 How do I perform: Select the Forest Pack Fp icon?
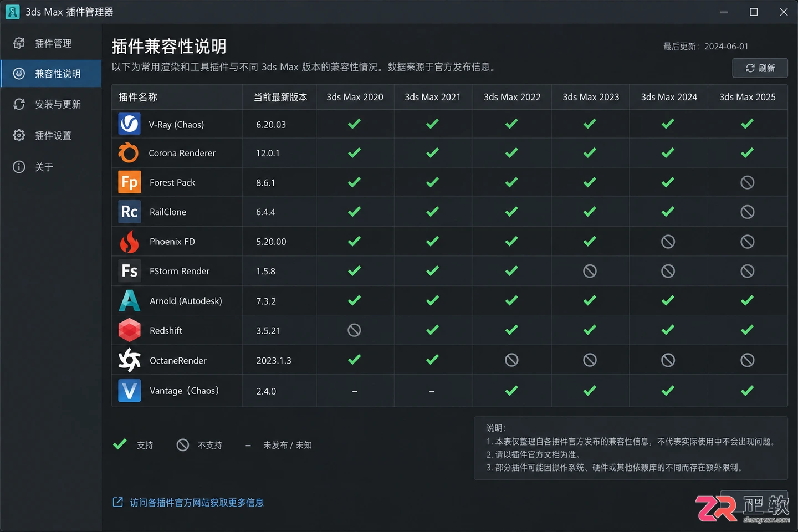tap(129, 182)
